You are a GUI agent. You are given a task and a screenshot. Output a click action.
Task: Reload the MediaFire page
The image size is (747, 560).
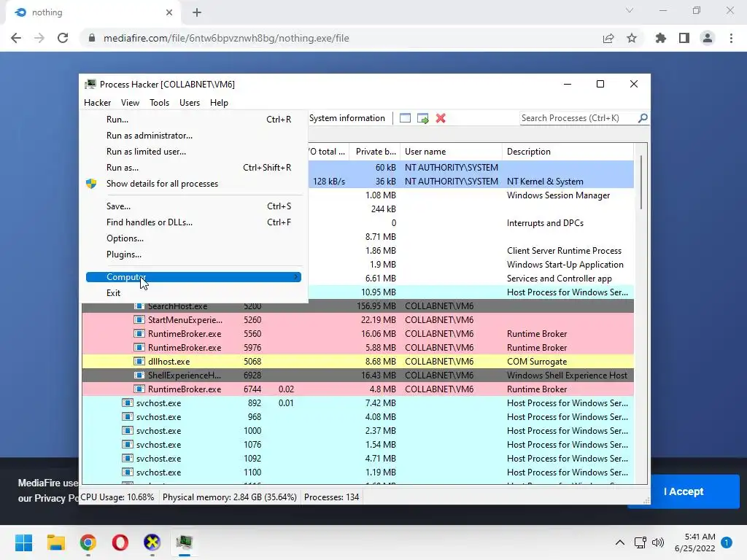pyautogui.click(x=63, y=38)
